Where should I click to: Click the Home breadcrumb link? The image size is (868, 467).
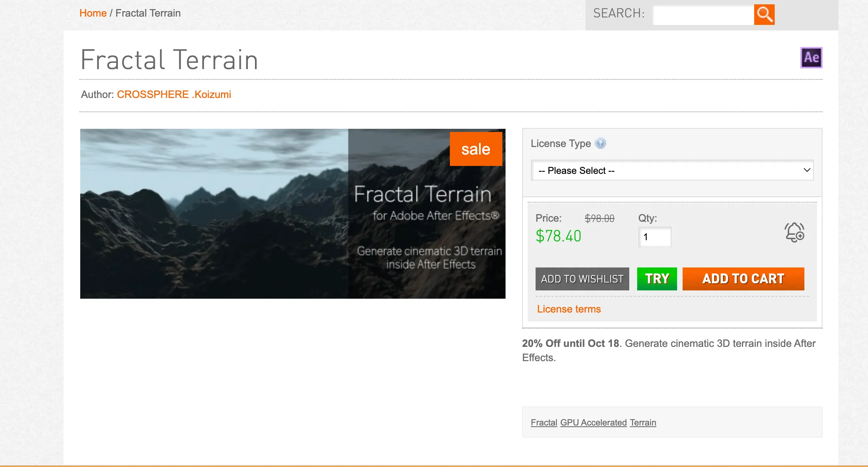coord(93,13)
